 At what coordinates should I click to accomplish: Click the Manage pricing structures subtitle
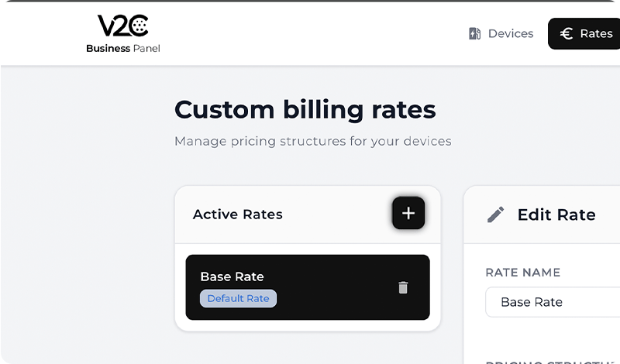(312, 142)
